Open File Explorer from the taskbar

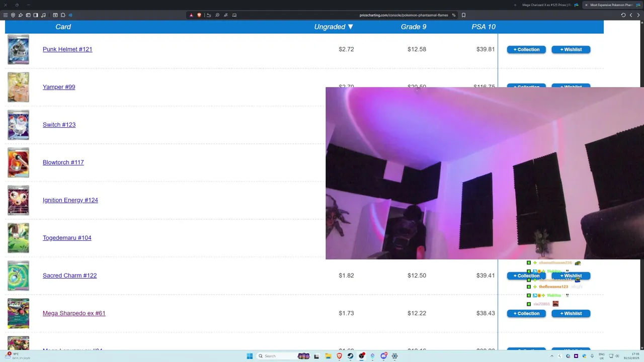pyautogui.click(x=329, y=356)
